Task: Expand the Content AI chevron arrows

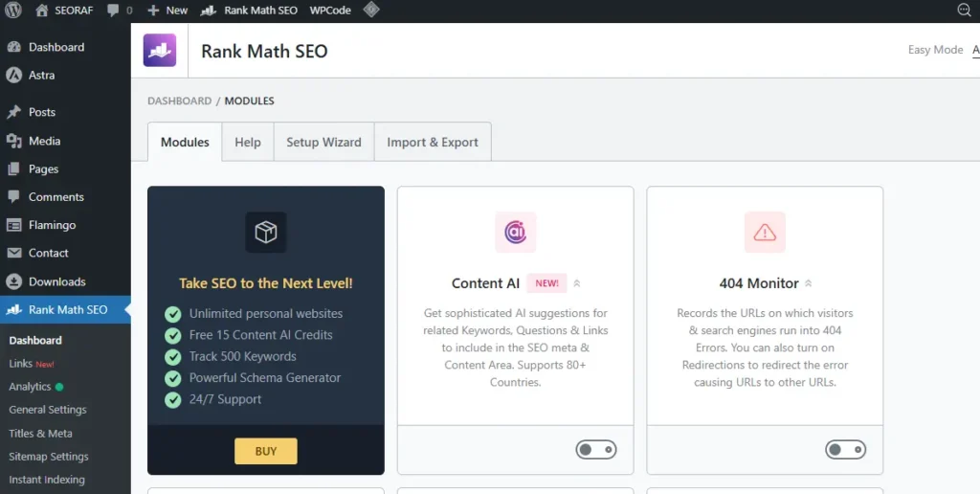Action: [577, 283]
